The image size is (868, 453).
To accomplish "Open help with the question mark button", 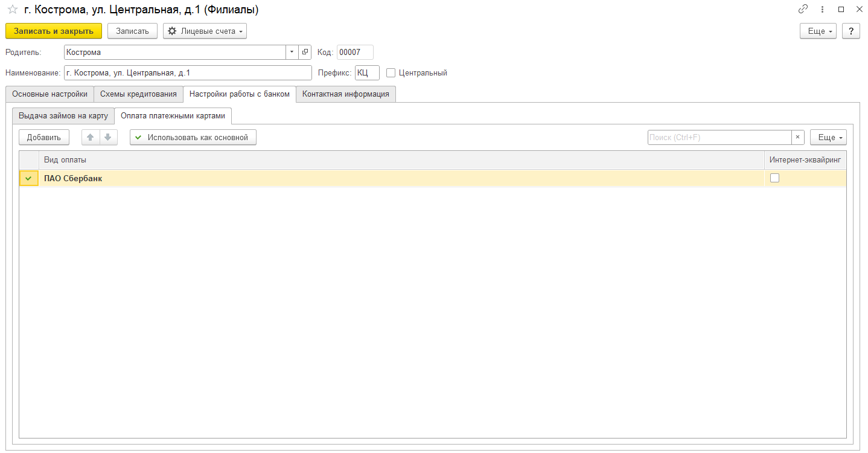I will click(851, 31).
